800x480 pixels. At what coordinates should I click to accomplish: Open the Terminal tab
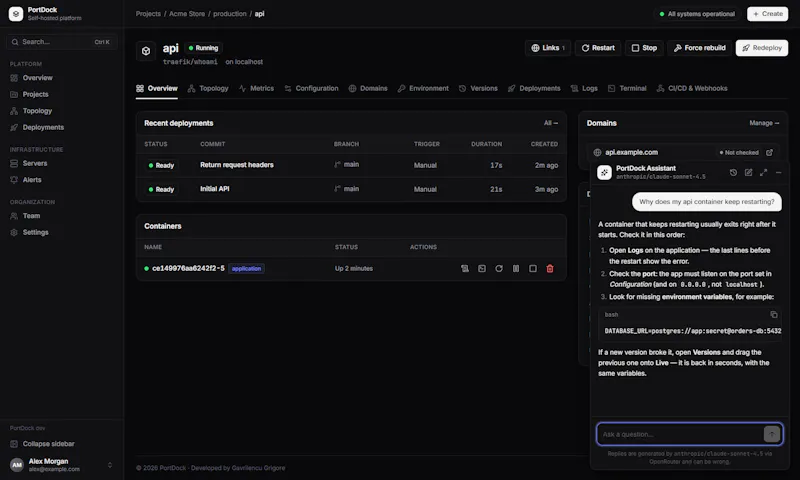627,88
